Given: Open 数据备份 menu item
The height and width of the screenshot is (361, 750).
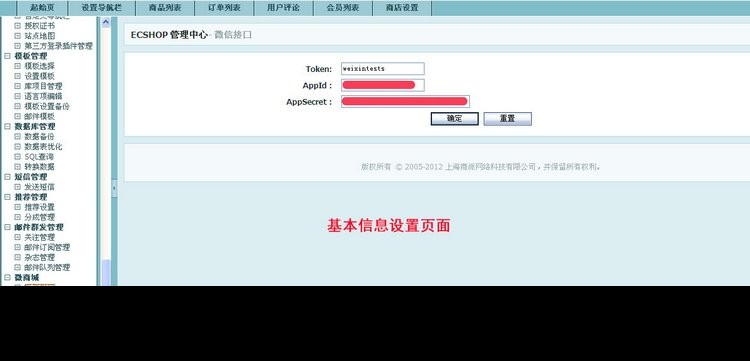Looking at the screenshot, I should (40, 137).
